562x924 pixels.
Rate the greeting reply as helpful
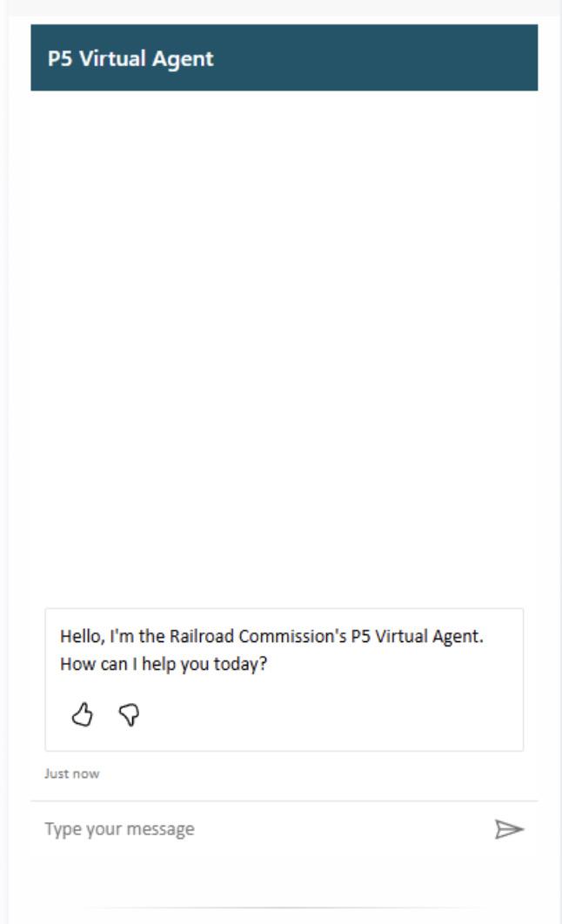click(83, 715)
